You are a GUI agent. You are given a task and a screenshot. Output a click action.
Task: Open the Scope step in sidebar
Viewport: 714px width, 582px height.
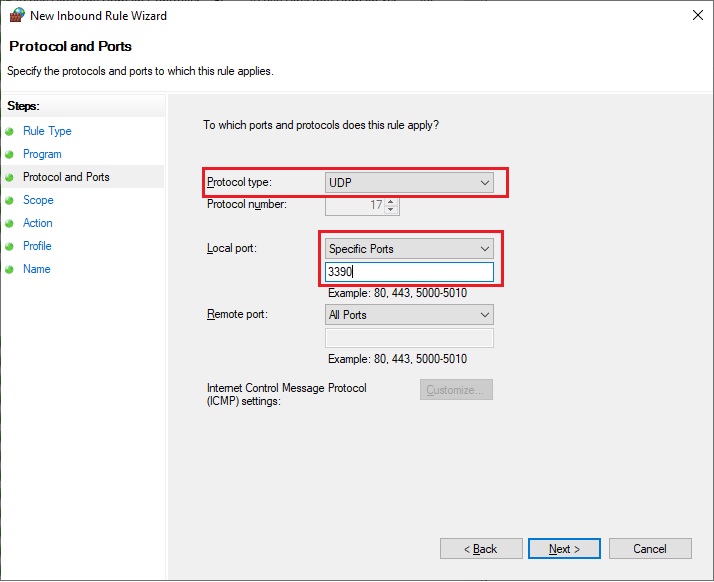click(38, 200)
